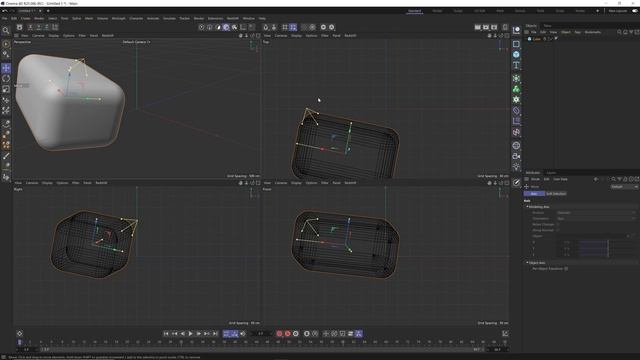Viewport: 640px width, 360px height.
Task: Click the Render to Picture Viewer icon
Action: pos(486,27)
